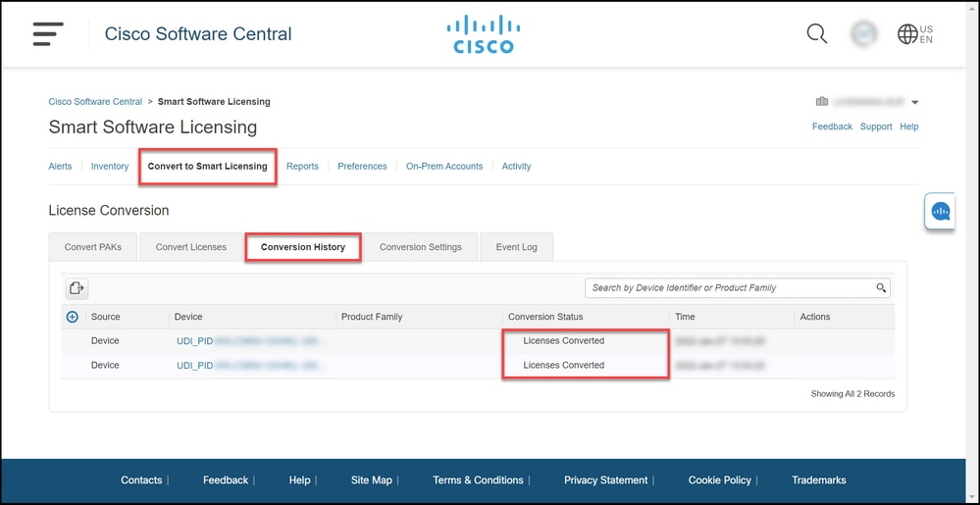Open Privacy Statement footer link

click(x=605, y=480)
